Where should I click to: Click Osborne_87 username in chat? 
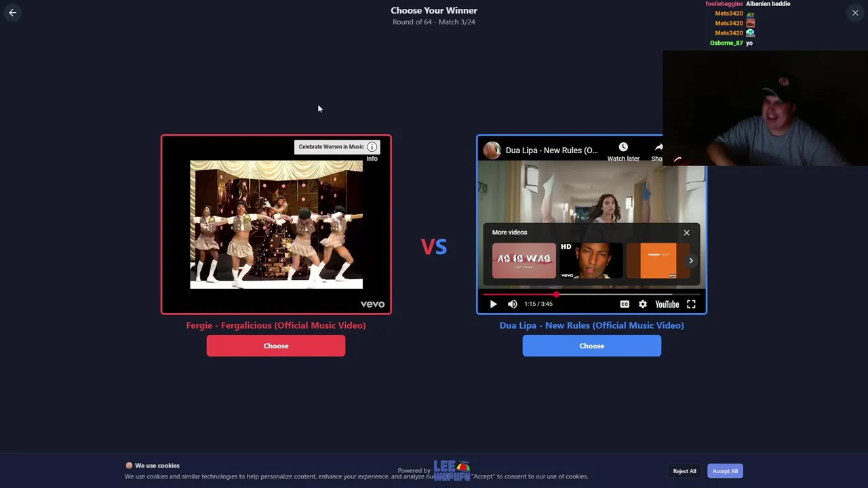tap(726, 43)
